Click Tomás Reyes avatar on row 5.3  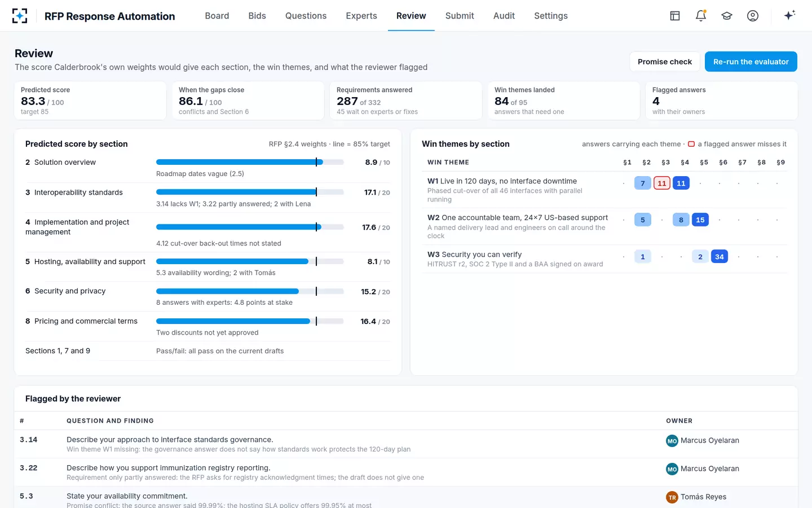(672, 497)
